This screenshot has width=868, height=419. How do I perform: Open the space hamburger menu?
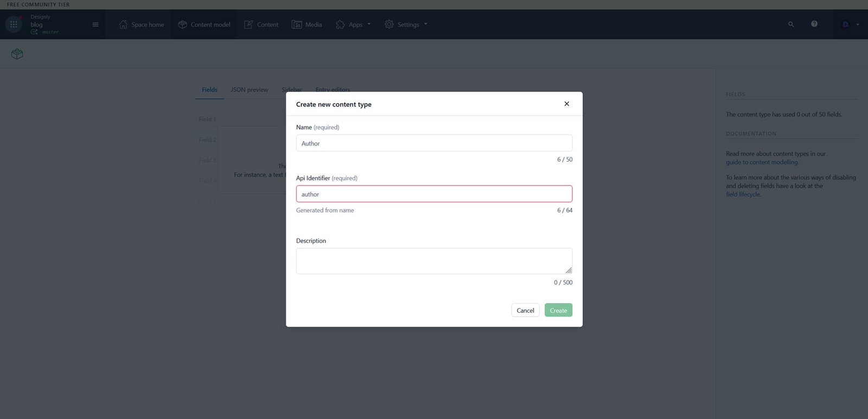pyautogui.click(x=95, y=24)
